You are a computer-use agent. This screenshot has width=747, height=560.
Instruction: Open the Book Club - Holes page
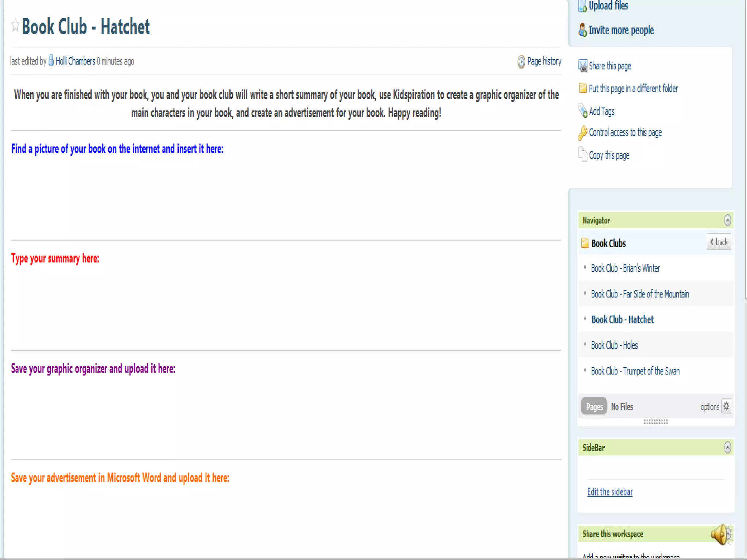pos(614,345)
